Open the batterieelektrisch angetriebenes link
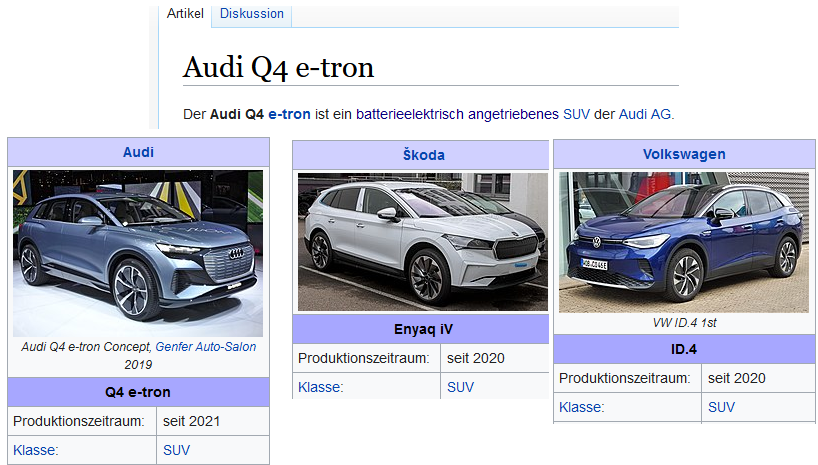Viewport: 818px width, 465px height. pos(457,114)
